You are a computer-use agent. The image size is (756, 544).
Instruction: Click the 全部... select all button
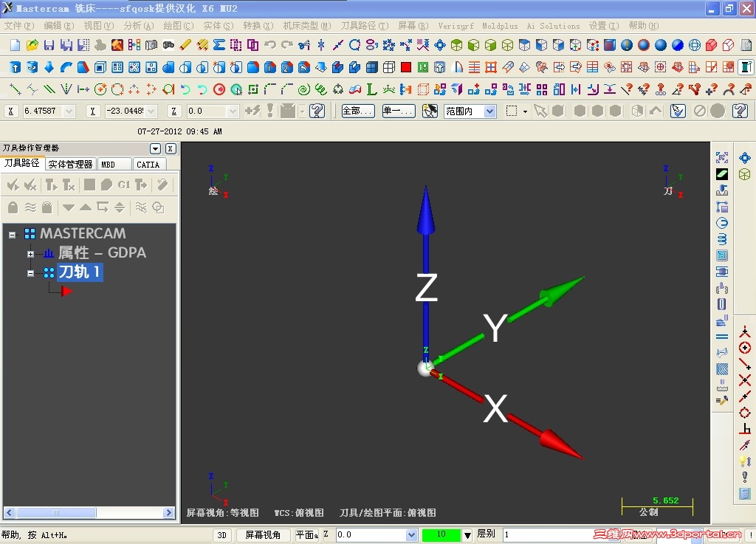click(358, 111)
